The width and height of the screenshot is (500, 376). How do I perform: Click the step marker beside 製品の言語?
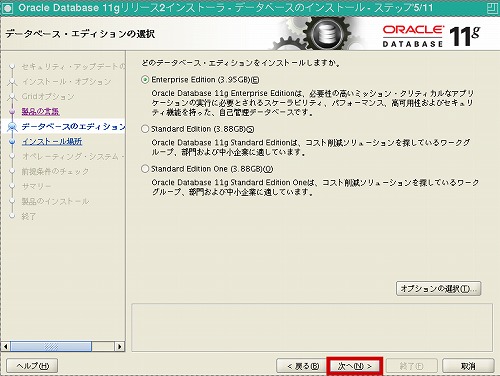pyautogui.click(x=12, y=111)
